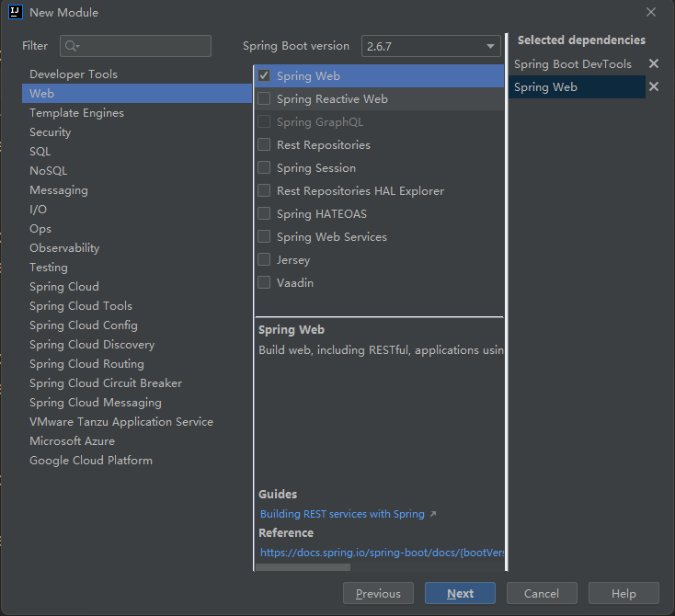
Task: Click the Spring Web row label
Action: [x=308, y=75]
